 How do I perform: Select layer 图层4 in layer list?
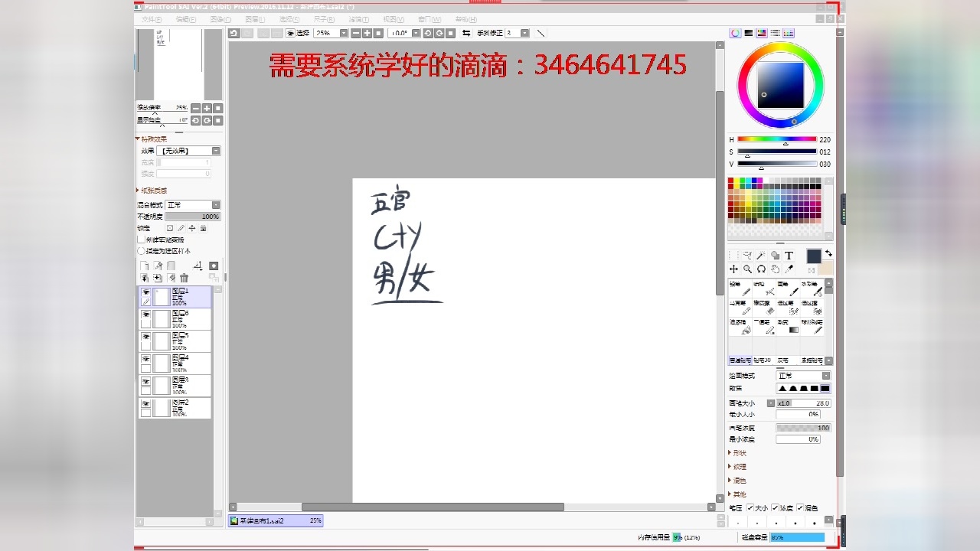[175, 363]
